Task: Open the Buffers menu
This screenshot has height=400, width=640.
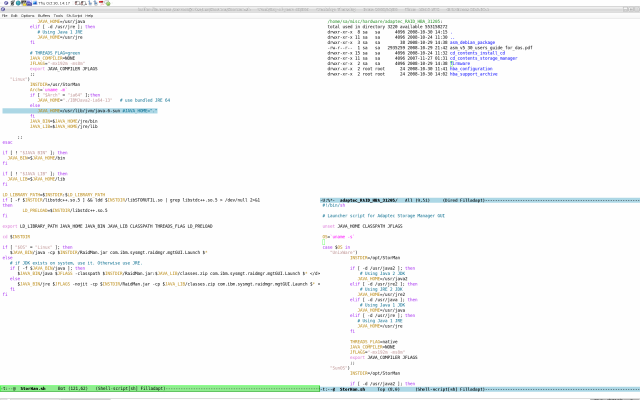Action: pyautogui.click(x=43, y=16)
